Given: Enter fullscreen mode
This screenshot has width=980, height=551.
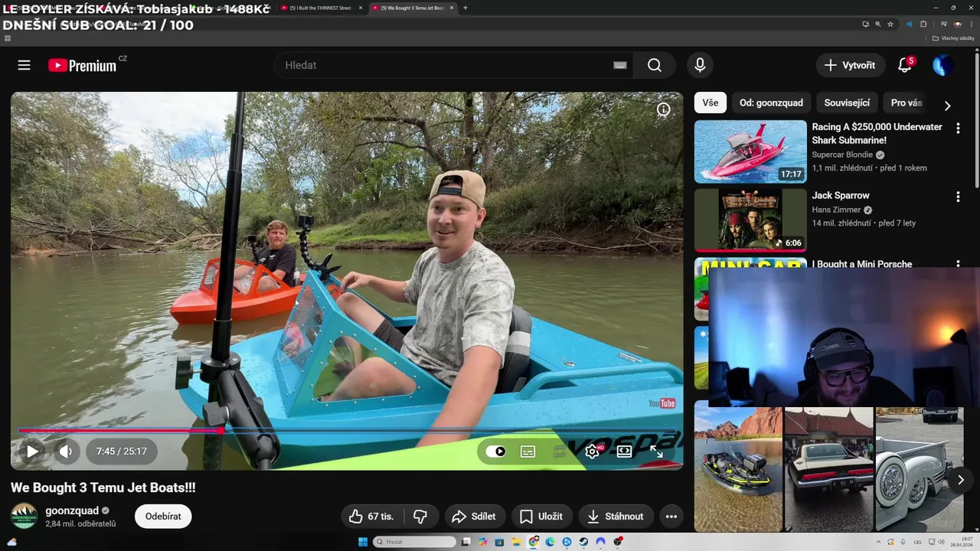Looking at the screenshot, I should [x=656, y=452].
